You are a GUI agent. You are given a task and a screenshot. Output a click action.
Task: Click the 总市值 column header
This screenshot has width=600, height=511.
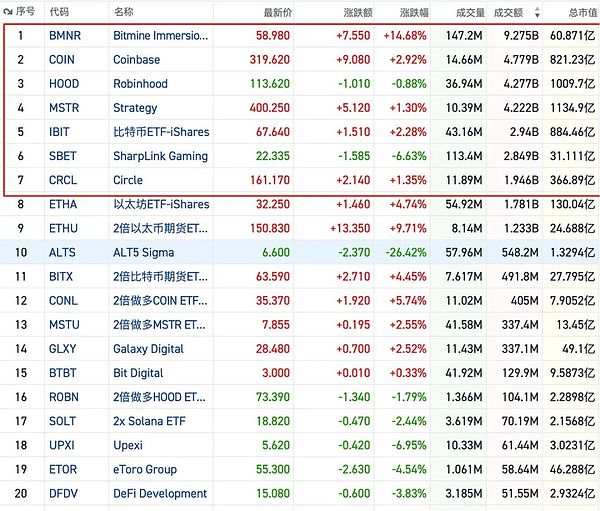click(x=582, y=13)
